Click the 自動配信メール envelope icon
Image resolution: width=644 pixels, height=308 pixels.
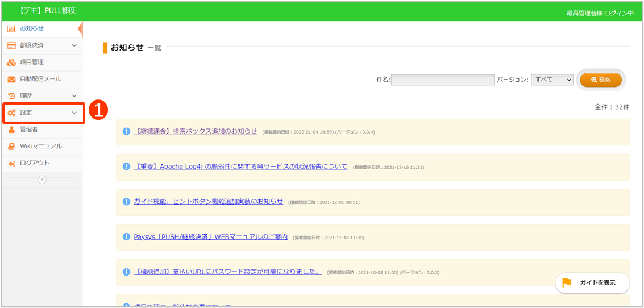[x=11, y=80]
